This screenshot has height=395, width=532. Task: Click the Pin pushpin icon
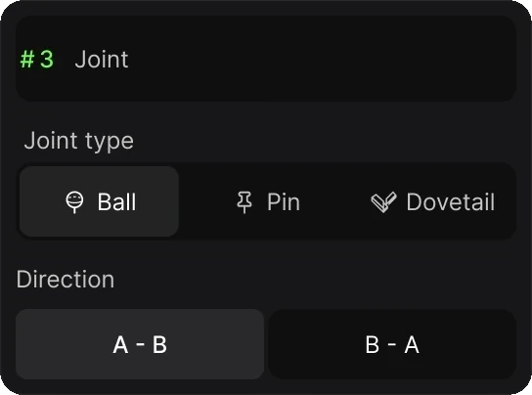244,202
